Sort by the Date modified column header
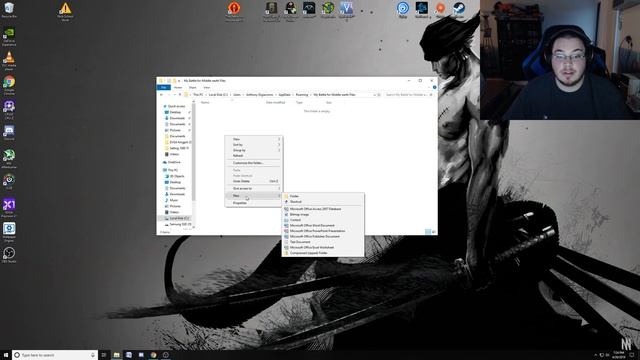 [x=276, y=102]
